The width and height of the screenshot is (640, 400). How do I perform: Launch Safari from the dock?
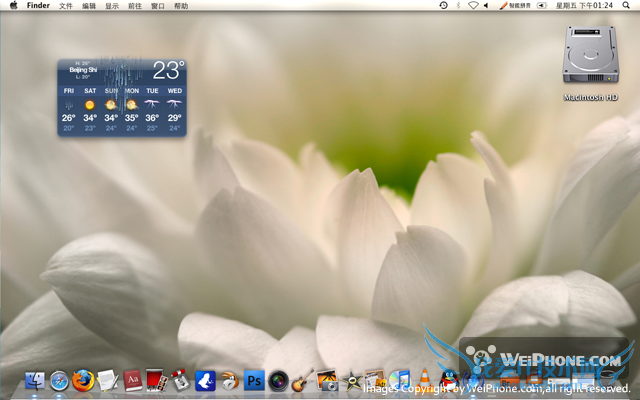coord(59,381)
